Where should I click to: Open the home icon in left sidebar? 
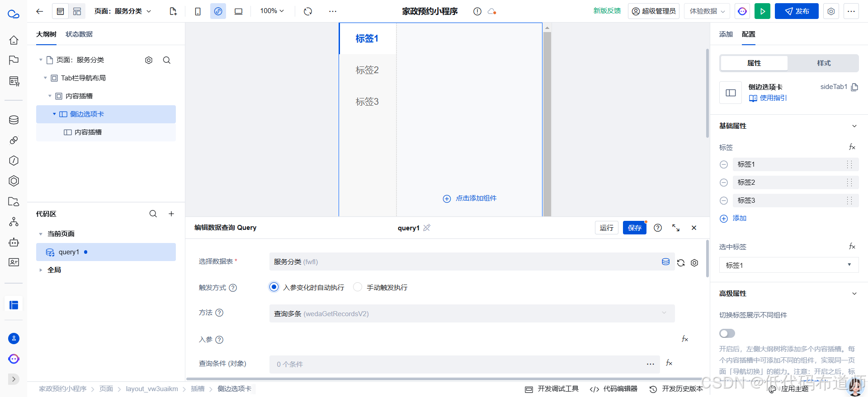pyautogui.click(x=14, y=40)
